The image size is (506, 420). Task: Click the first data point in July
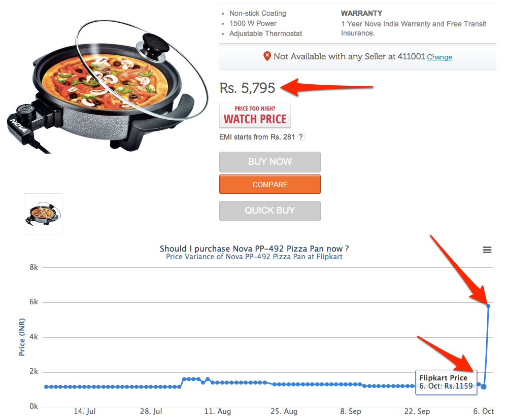(46, 387)
